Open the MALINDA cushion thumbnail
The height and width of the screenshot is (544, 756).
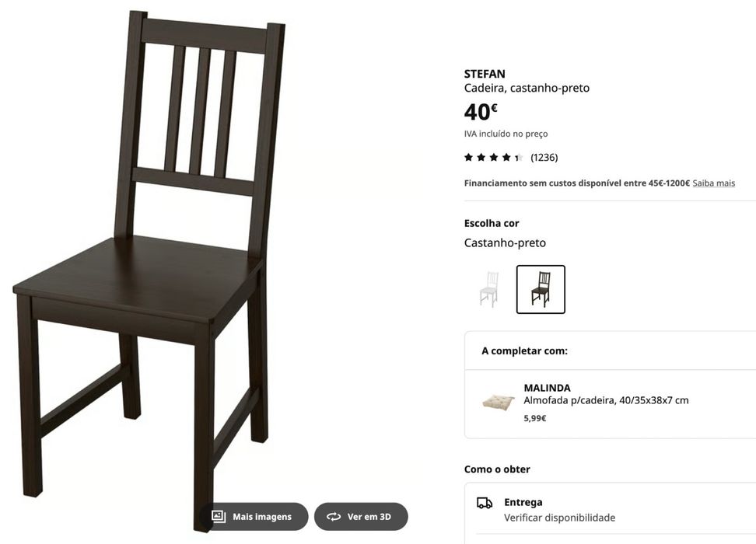click(498, 401)
